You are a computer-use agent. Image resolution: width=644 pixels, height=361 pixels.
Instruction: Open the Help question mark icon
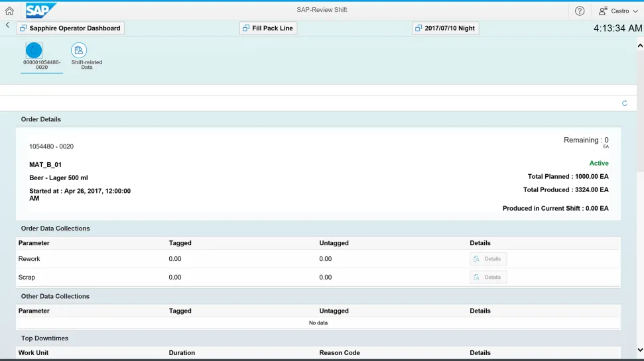pyautogui.click(x=580, y=11)
